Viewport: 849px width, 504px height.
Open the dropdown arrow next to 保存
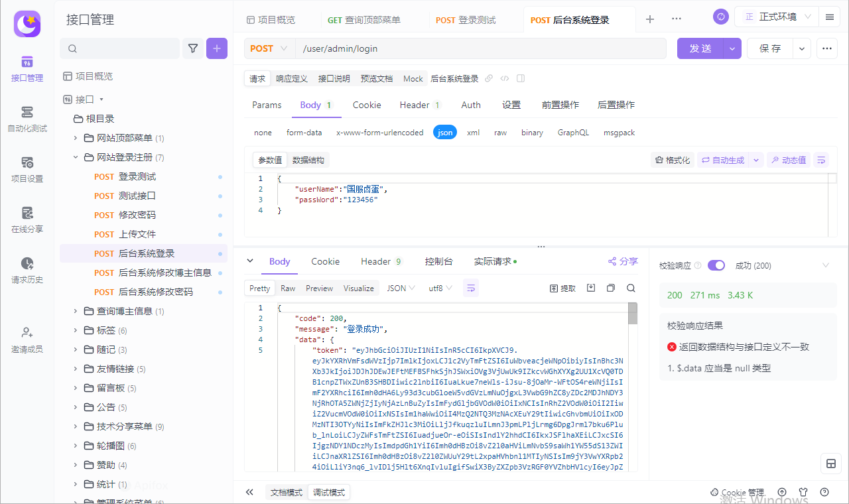coord(802,48)
